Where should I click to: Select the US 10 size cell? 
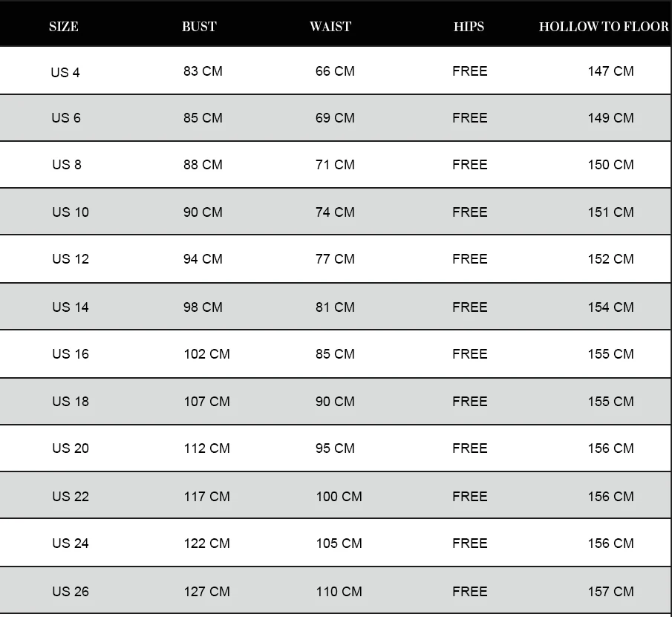pyautogui.click(x=71, y=212)
